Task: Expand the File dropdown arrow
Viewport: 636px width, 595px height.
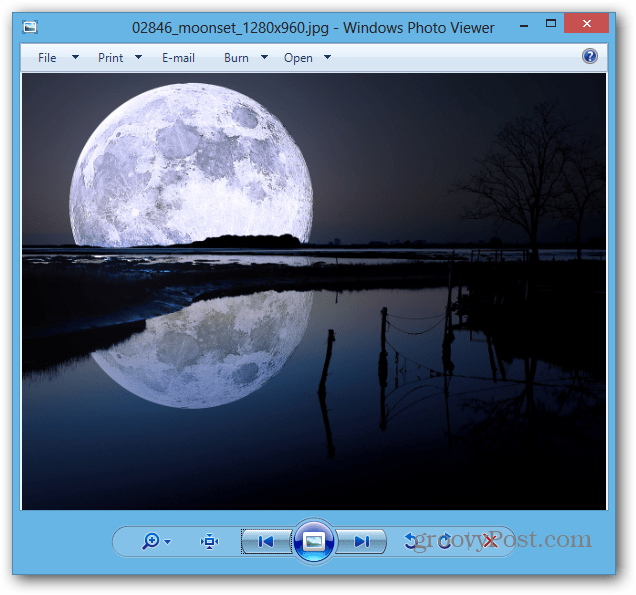Action: click(x=75, y=57)
